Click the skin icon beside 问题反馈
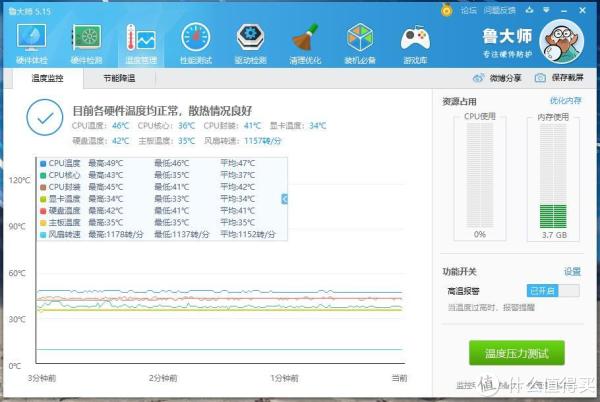 (530, 10)
